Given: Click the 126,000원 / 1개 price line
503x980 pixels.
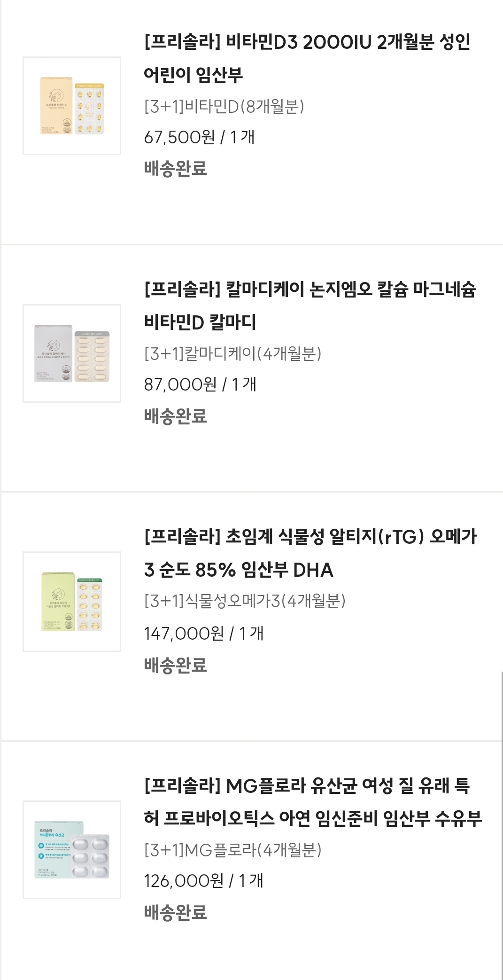Looking at the screenshot, I should [203, 880].
